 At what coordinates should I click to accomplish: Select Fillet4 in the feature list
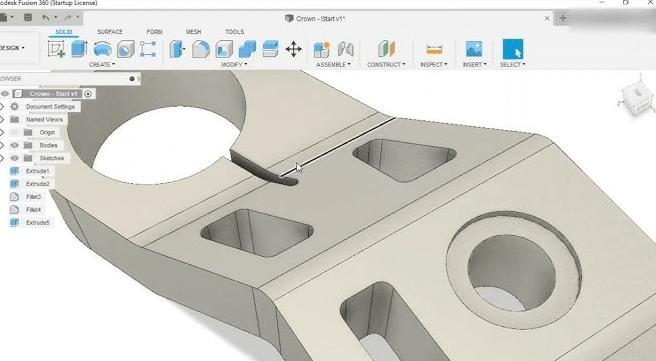coord(33,210)
